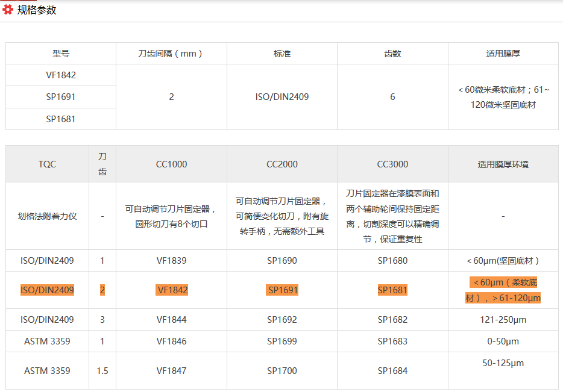The height and width of the screenshot is (392, 563).
Task: Select the CC3000 column header
Action: tap(392, 164)
